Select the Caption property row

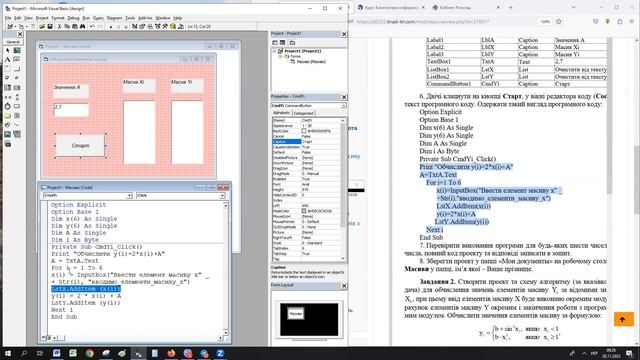[x=306, y=142]
